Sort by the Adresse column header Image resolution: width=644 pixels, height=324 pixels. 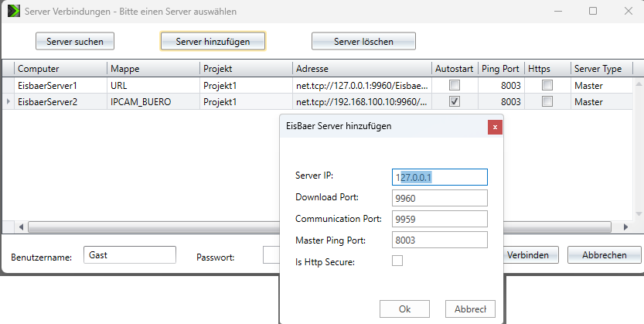coord(363,69)
